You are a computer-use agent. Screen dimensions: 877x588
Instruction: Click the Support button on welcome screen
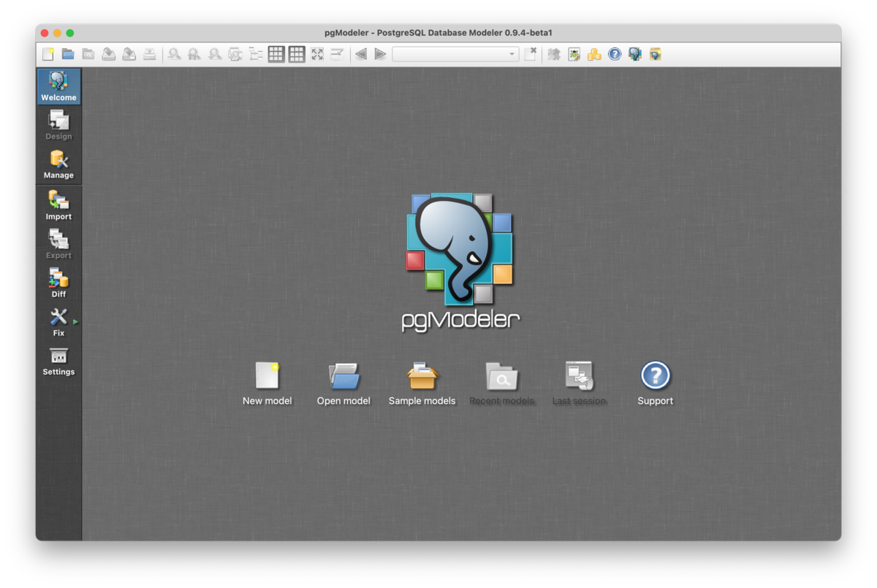655,384
